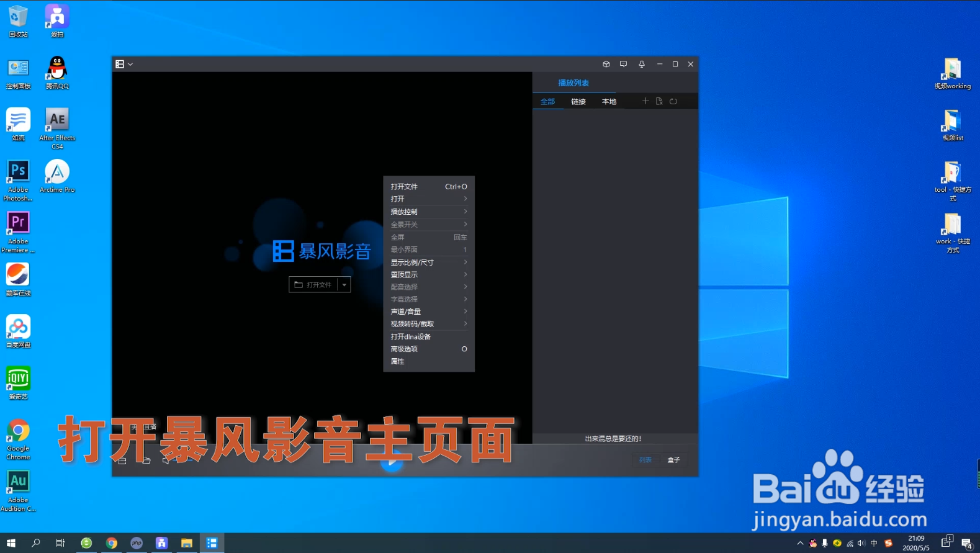This screenshot has width=980, height=553.
Task: Click the open-folder icon in bottom control bar
Action: coord(146,461)
